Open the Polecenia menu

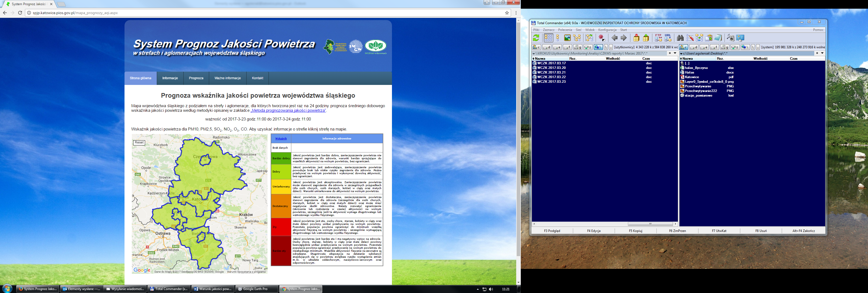(x=565, y=30)
